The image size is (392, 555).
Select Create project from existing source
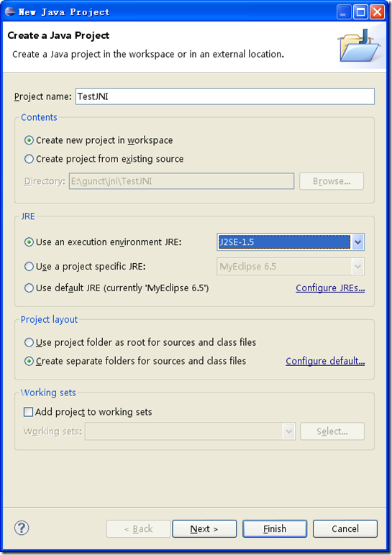(104, 159)
